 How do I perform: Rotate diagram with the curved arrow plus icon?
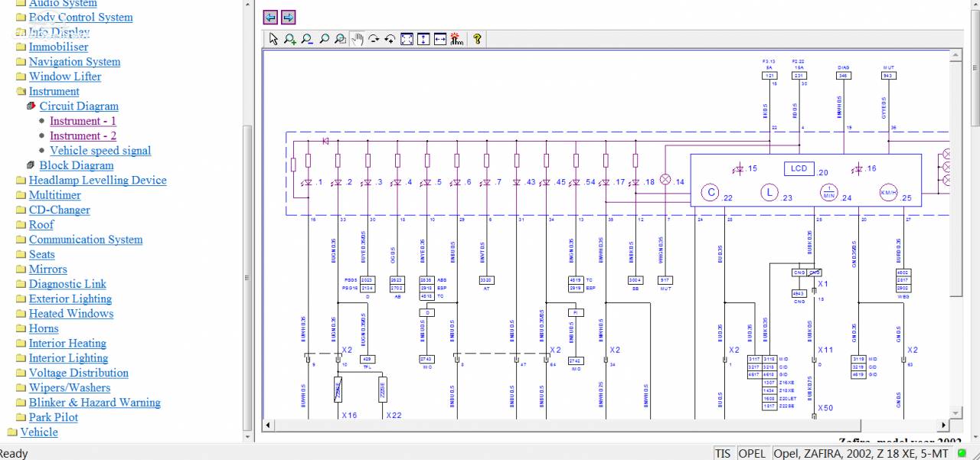390,39
